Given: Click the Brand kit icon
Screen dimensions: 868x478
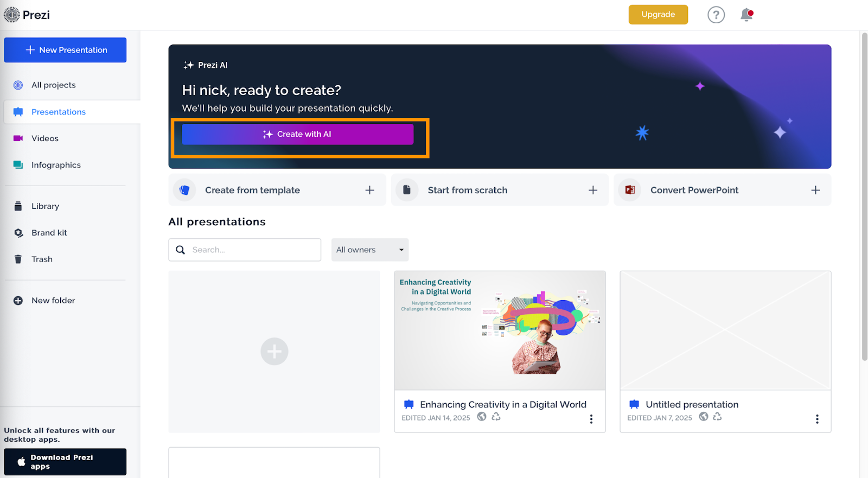Looking at the screenshot, I should coord(18,233).
